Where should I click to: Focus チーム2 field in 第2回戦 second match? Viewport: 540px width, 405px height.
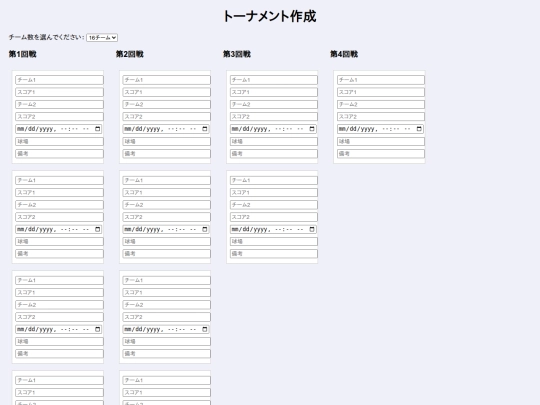pos(167,205)
